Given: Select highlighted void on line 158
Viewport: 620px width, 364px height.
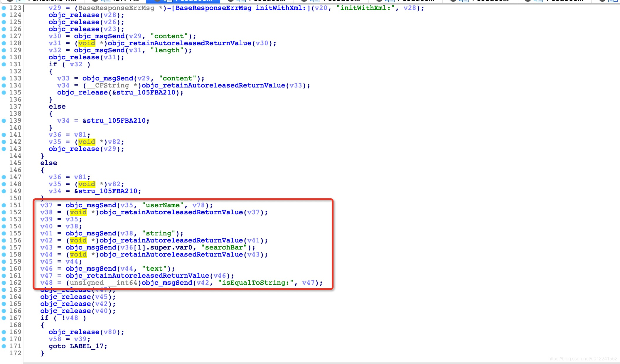Looking at the screenshot, I should click(x=78, y=255).
